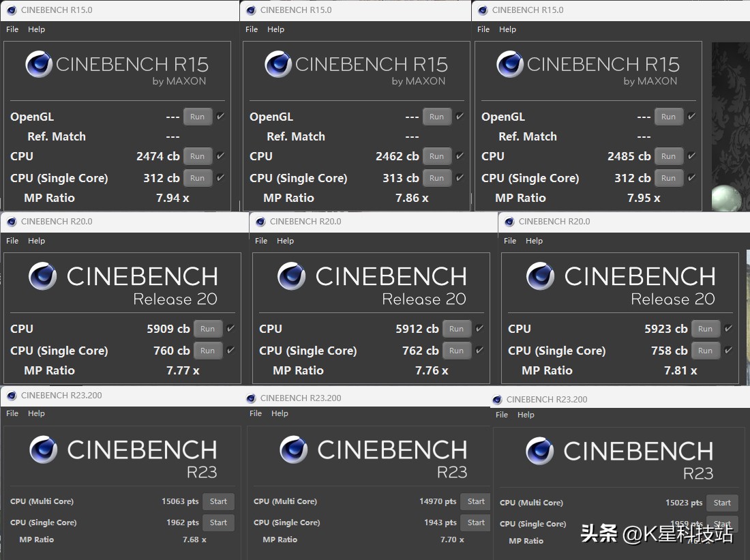
Task: Open Help menu in the 14970 pts window
Action: [x=280, y=413]
